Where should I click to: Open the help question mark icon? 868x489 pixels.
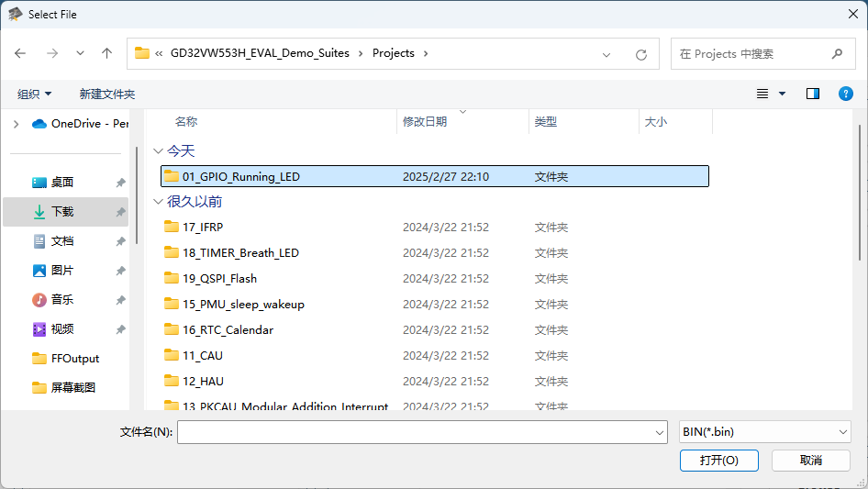coord(845,94)
